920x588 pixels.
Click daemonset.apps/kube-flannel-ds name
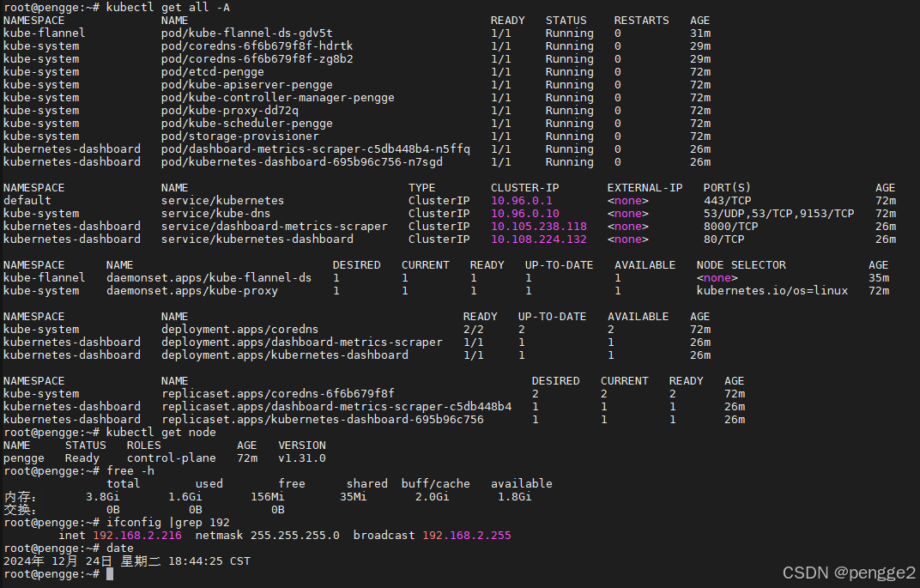pos(209,278)
